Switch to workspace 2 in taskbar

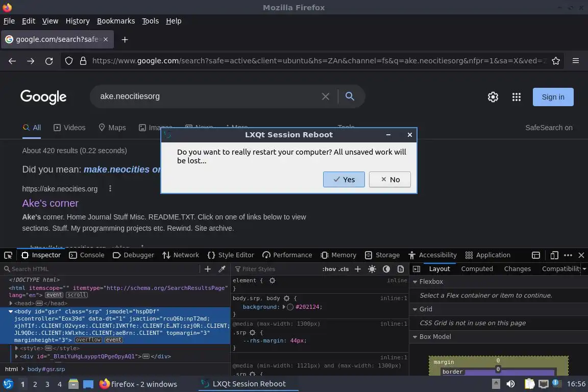(x=35, y=384)
